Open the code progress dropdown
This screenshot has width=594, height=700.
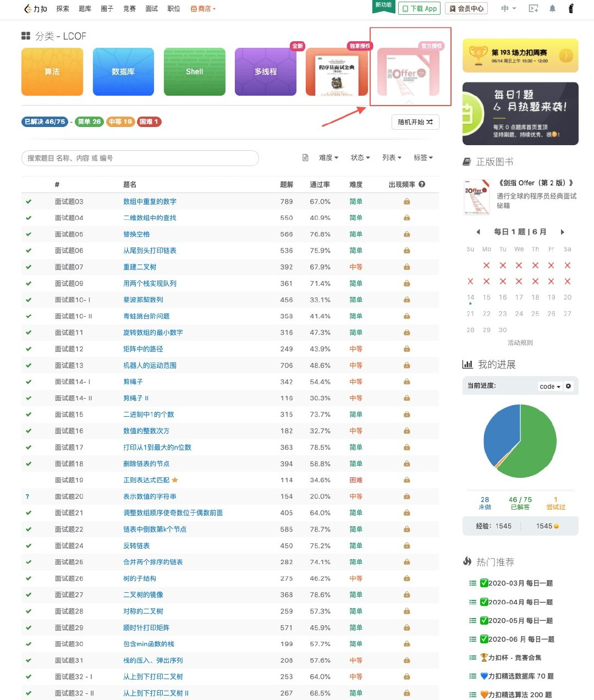coord(550,387)
